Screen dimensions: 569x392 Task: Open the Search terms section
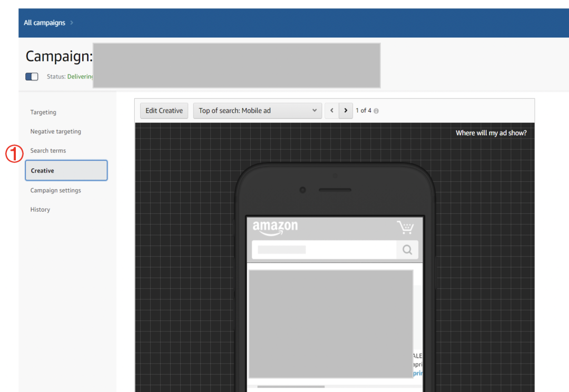tap(48, 151)
